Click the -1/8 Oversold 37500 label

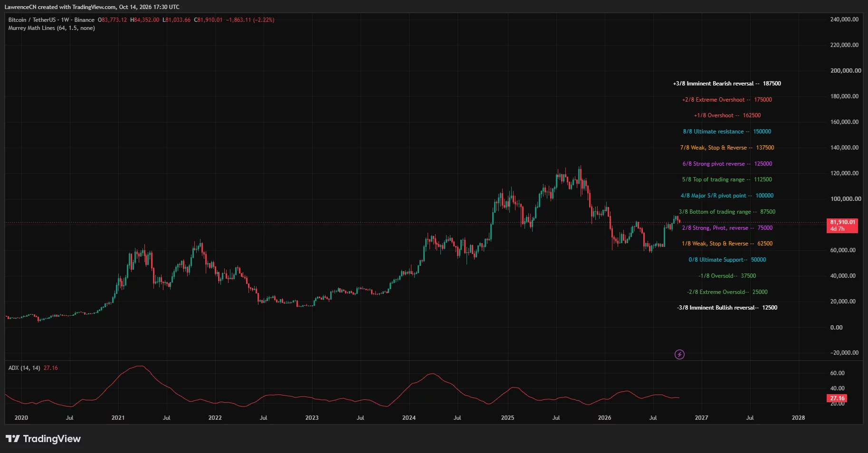[727, 276]
